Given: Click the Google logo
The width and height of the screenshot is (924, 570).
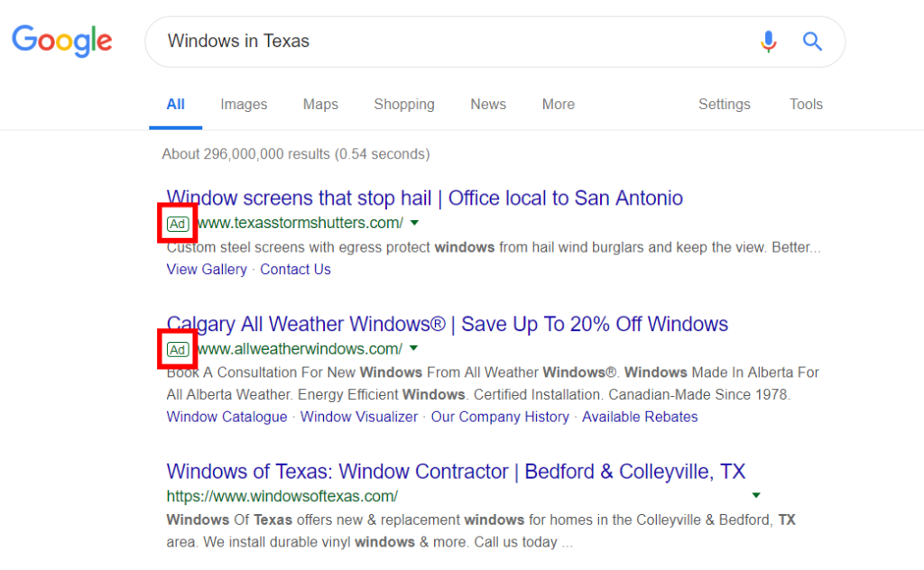Looking at the screenshot, I should click(62, 41).
